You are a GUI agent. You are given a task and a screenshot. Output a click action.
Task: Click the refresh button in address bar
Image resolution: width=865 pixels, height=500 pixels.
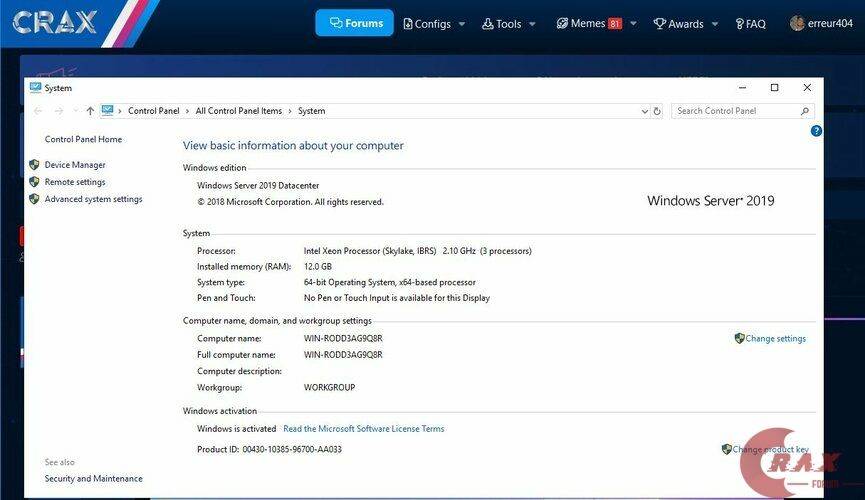(657, 111)
